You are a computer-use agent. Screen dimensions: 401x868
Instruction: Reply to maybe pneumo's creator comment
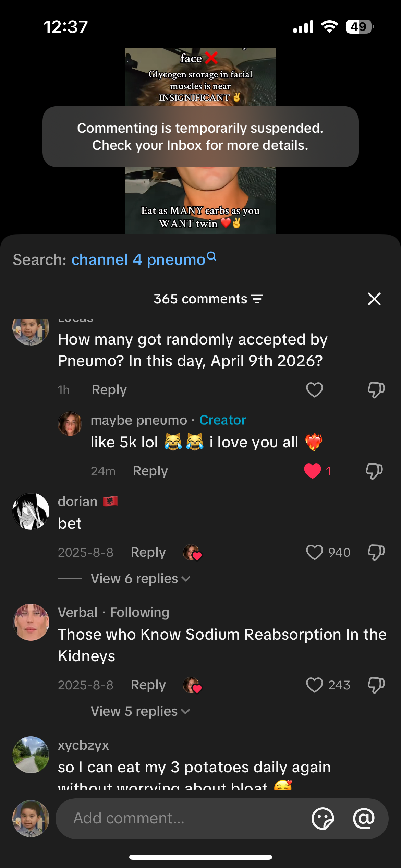coord(150,471)
